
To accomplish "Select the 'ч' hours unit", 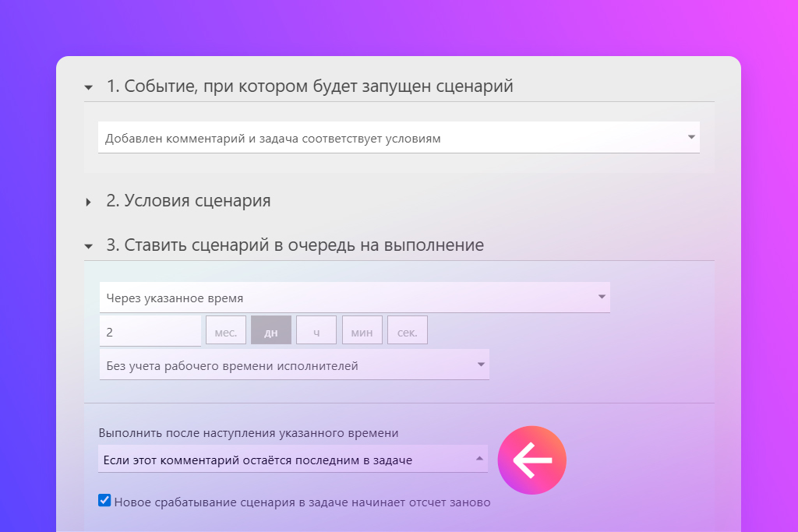I will 316,330.
